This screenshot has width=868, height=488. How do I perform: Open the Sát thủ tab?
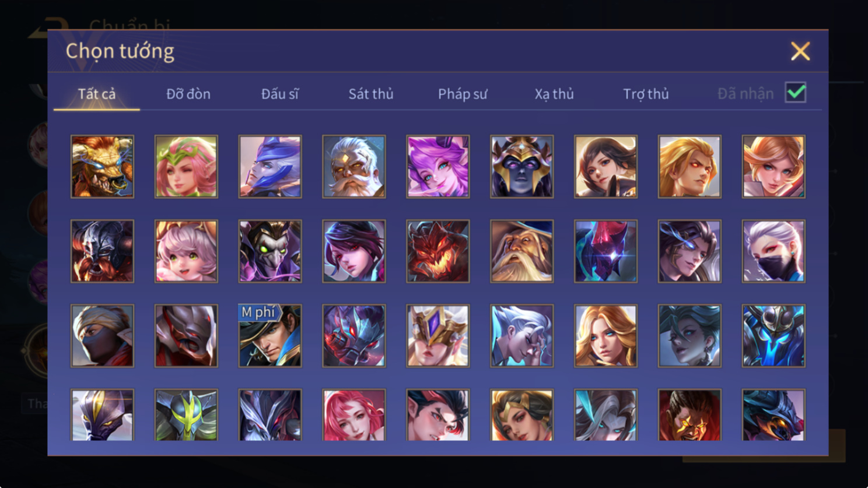click(371, 94)
